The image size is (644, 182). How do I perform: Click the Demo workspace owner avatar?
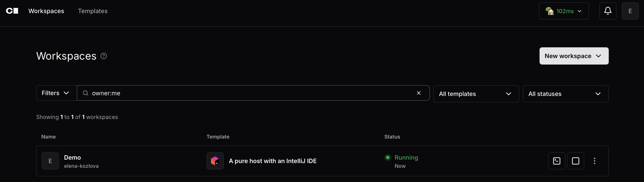50,161
